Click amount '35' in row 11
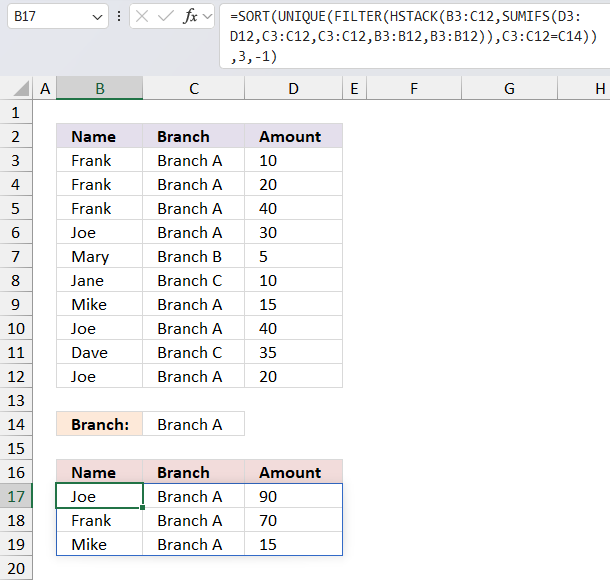The height and width of the screenshot is (580, 610). pyautogui.click(x=294, y=352)
